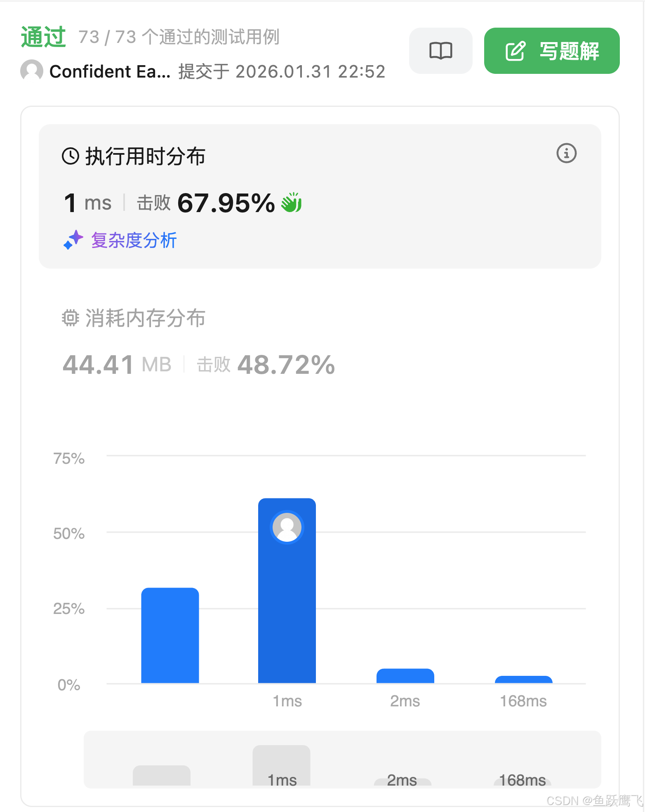Open the book/notes icon near 写题解

tap(440, 50)
